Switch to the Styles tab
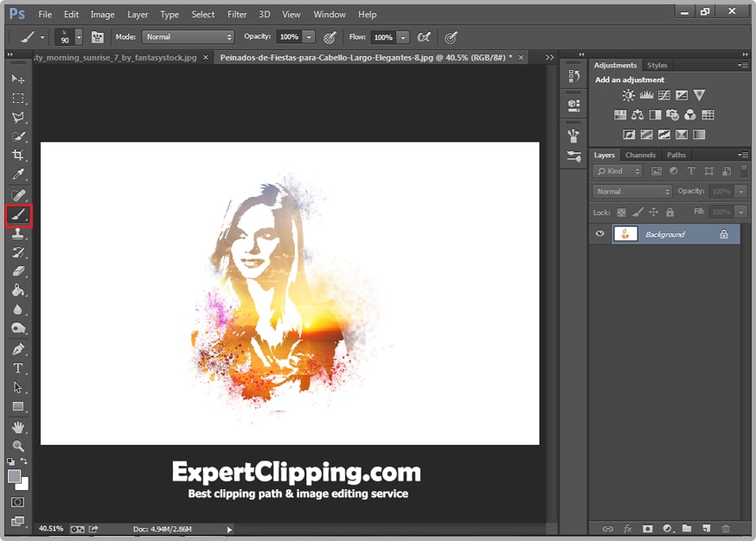The height and width of the screenshot is (541, 756). (x=657, y=66)
